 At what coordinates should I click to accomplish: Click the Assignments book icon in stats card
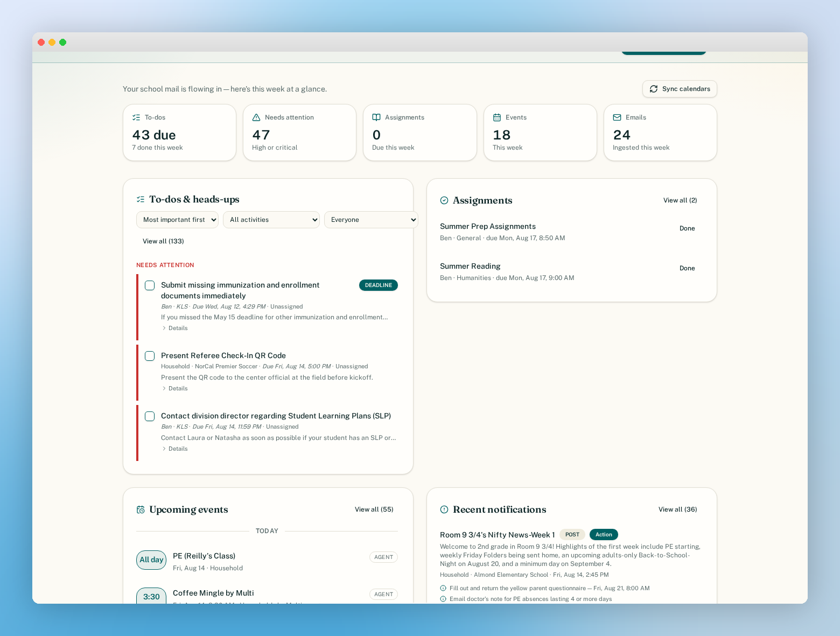click(376, 117)
